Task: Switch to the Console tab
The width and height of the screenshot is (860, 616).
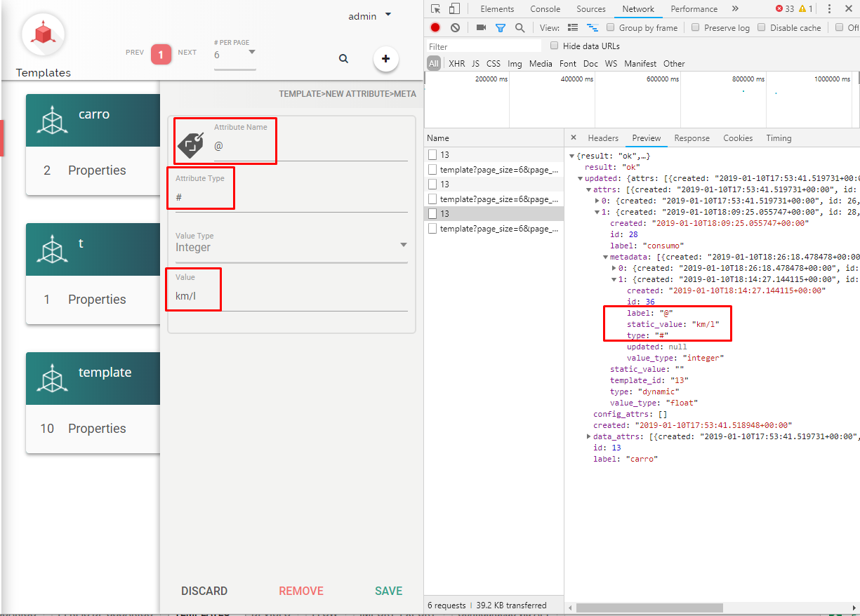Action: pyautogui.click(x=545, y=9)
